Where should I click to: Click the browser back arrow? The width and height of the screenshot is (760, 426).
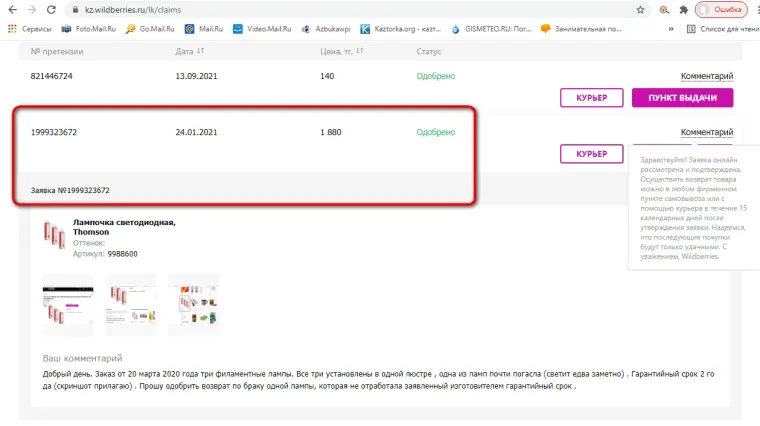coord(9,9)
